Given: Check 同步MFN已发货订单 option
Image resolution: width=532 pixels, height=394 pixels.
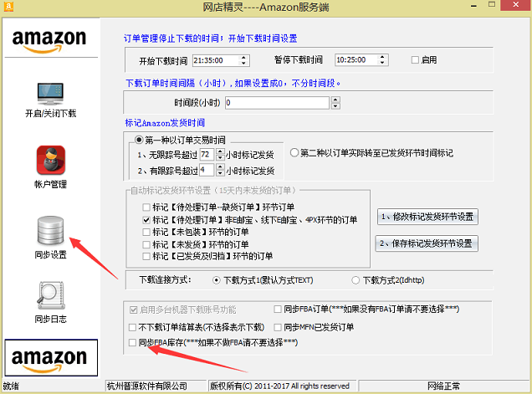Looking at the screenshot, I should point(278,327).
